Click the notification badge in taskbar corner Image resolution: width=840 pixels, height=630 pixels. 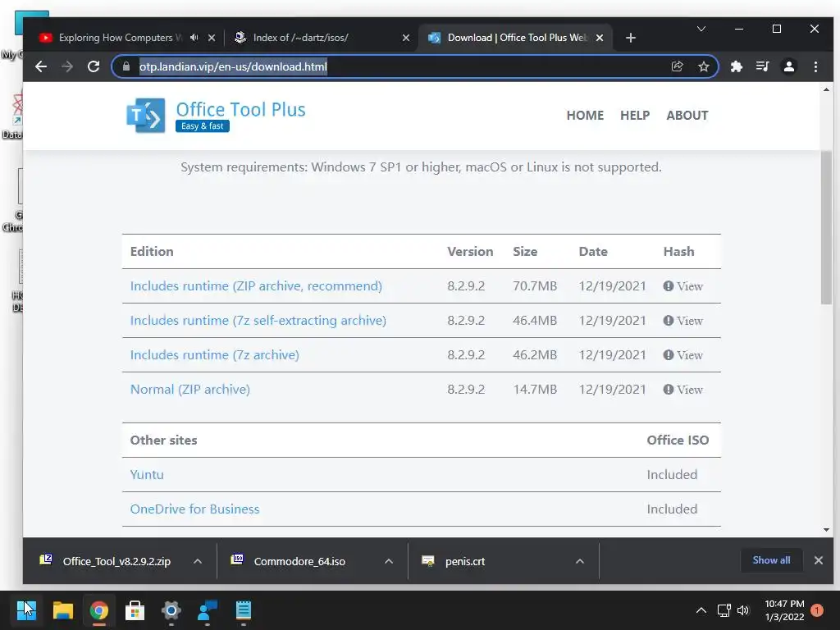(817, 610)
